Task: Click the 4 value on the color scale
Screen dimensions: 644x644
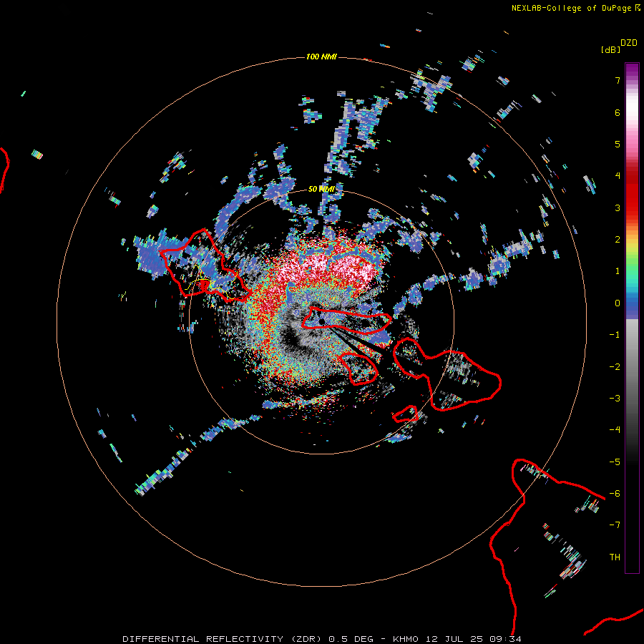Action: (x=618, y=176)
